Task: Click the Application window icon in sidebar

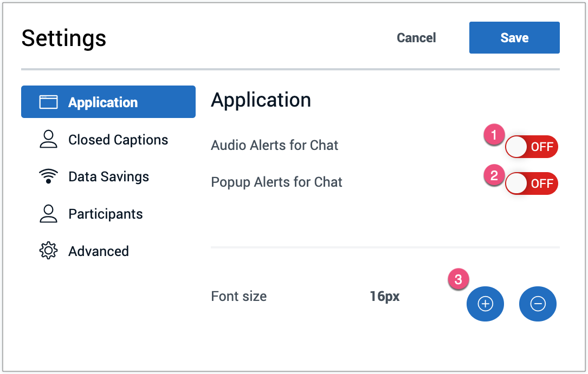Action: 49,102
